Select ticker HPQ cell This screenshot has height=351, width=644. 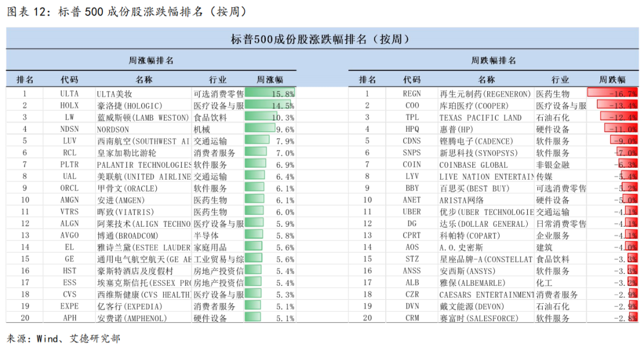[x=411, y=130]
